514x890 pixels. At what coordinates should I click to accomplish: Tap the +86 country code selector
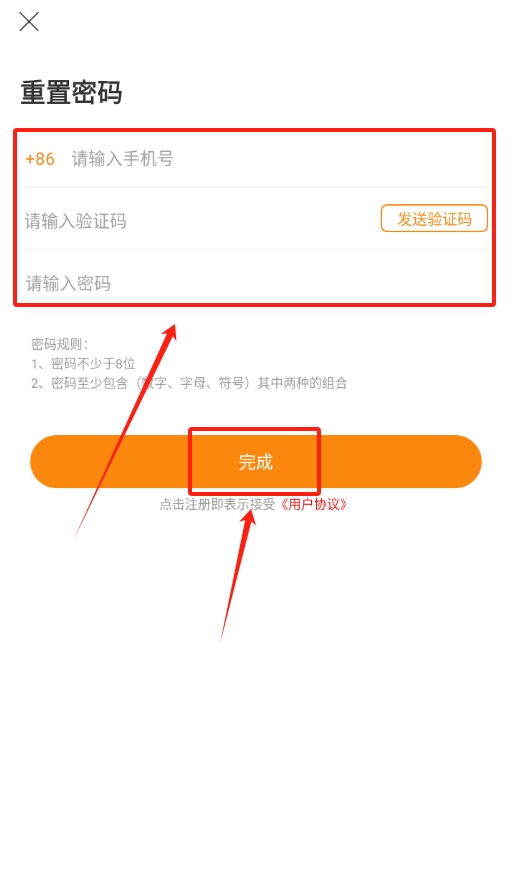coord(40,159)
